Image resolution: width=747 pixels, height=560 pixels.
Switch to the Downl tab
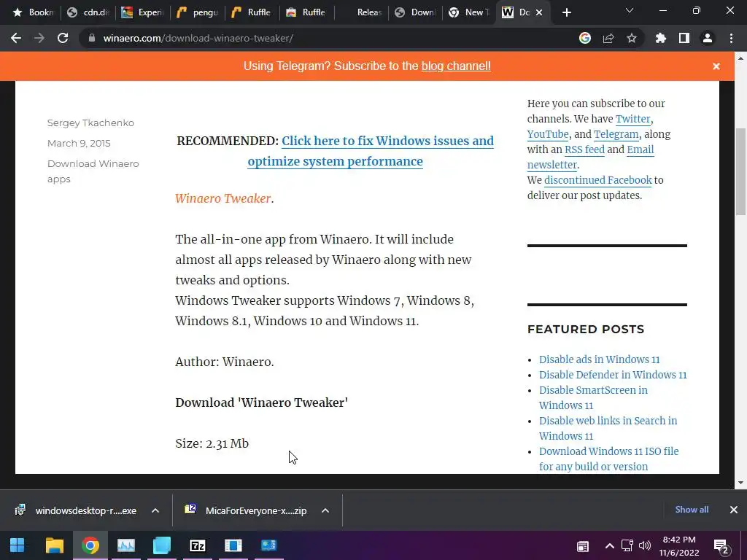416,12
